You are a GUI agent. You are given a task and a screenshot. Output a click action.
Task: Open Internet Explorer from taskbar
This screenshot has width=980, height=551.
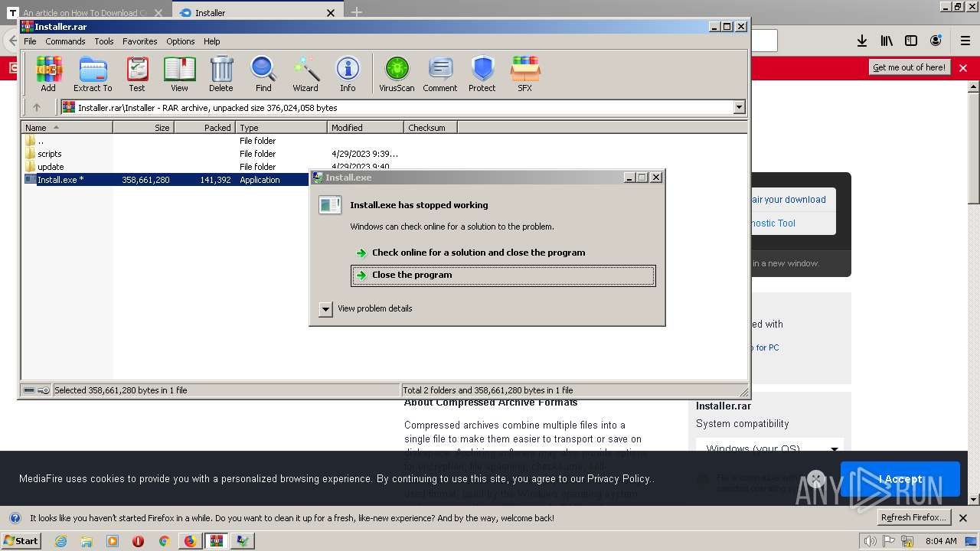click(x=61, y=541)
